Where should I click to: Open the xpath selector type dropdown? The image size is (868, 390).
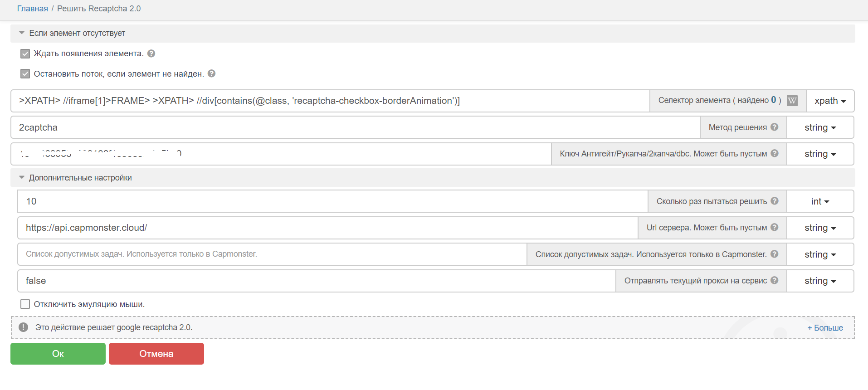[830, 101]
